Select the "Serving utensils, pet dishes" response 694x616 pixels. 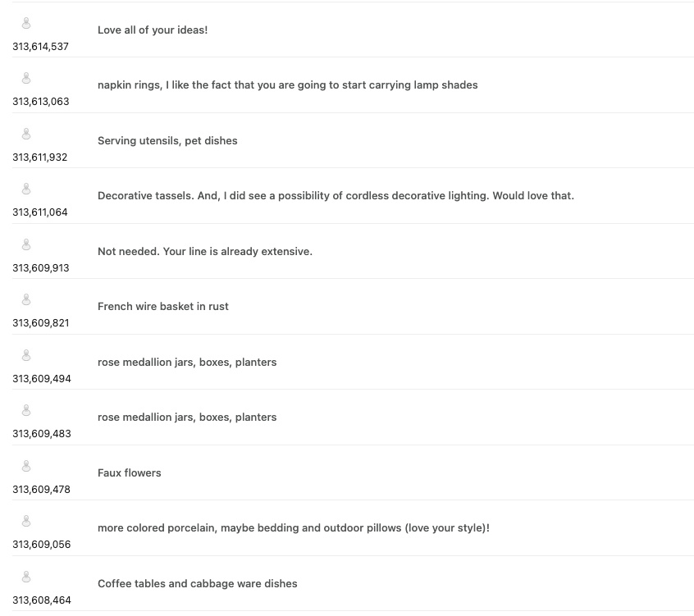pyautogui.click(x=167, y=141)
